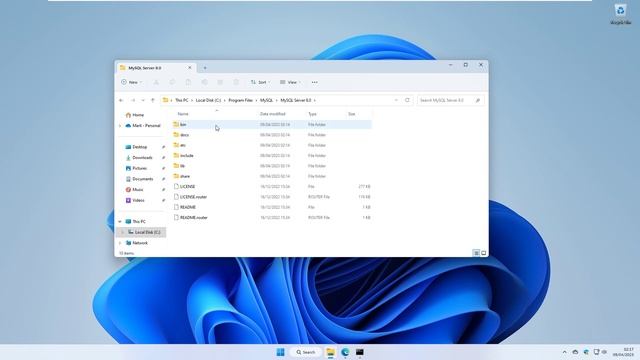Click the Paste clipboard icon in toolbar

pos(188,82)
